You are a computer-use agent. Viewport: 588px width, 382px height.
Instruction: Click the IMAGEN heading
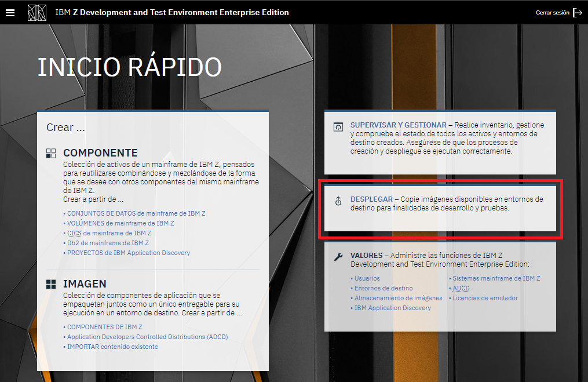(x=85, y=284)
